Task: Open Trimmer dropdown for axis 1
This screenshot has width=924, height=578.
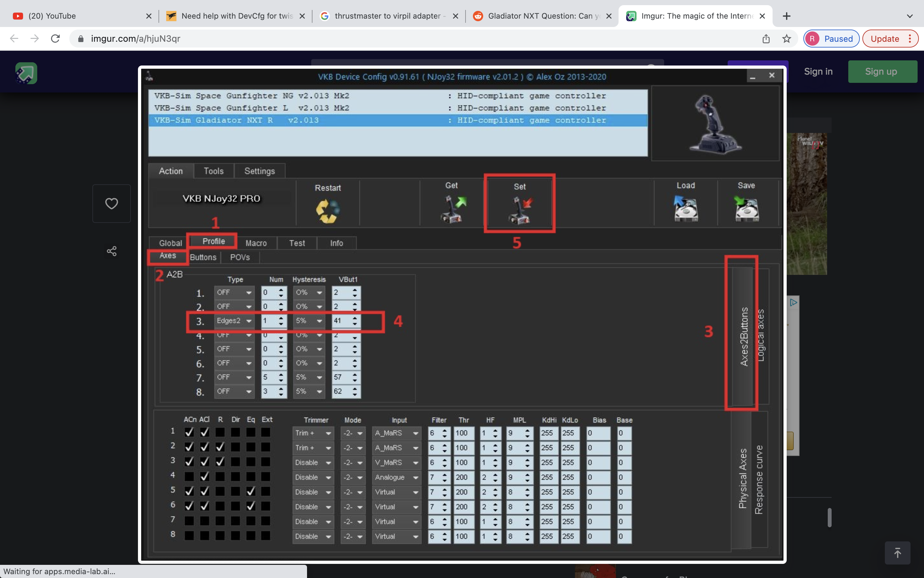Action: [313, 433]
